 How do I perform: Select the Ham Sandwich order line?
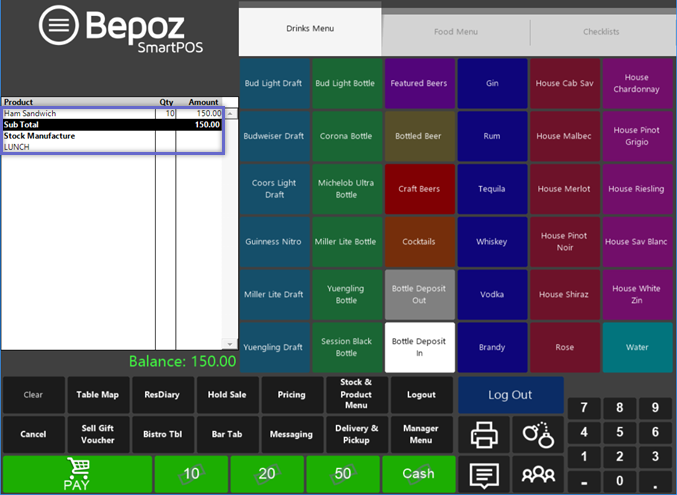112,114
